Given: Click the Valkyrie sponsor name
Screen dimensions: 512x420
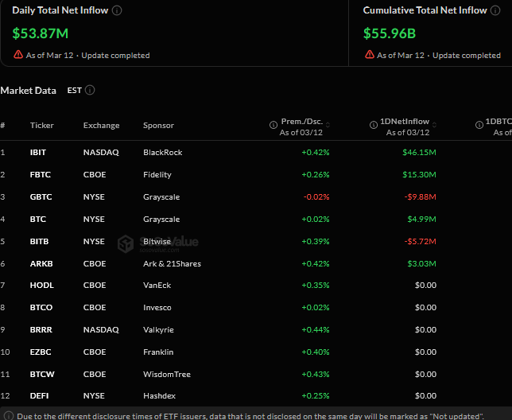Looking at the screenshot, I should [x=158, y=329].
